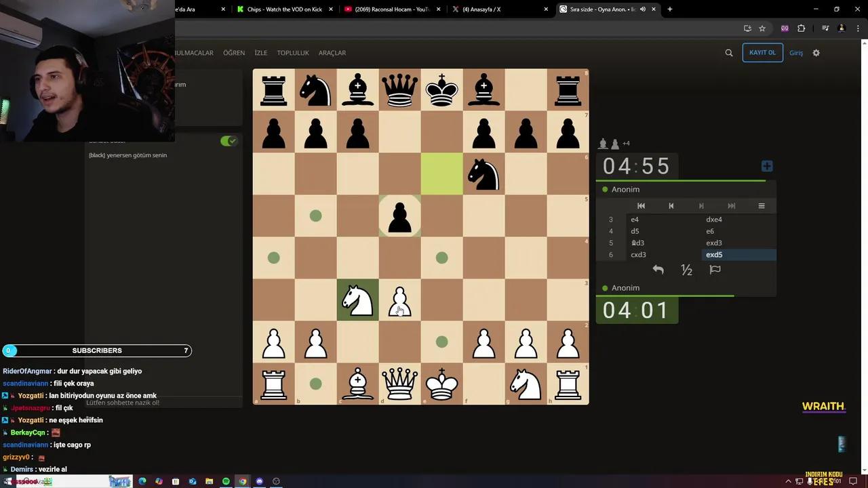868x488 pixels.
Task: Mute the lichess tab audio icon
Action: pos(643,9)
